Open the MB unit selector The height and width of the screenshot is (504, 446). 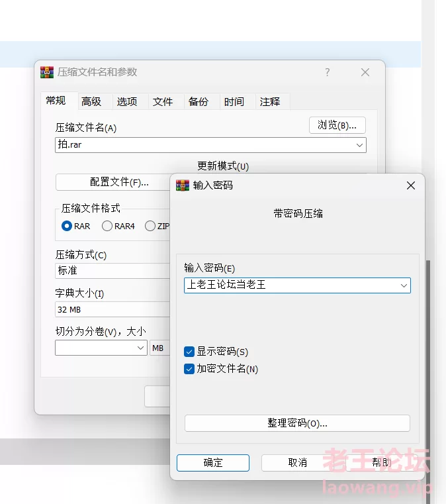point(159,348)
